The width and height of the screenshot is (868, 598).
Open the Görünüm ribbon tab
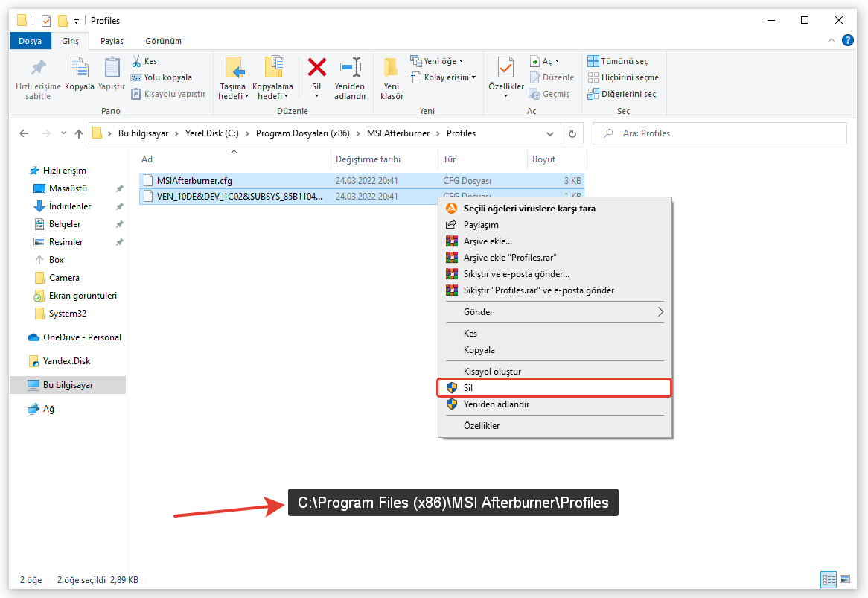163,41
